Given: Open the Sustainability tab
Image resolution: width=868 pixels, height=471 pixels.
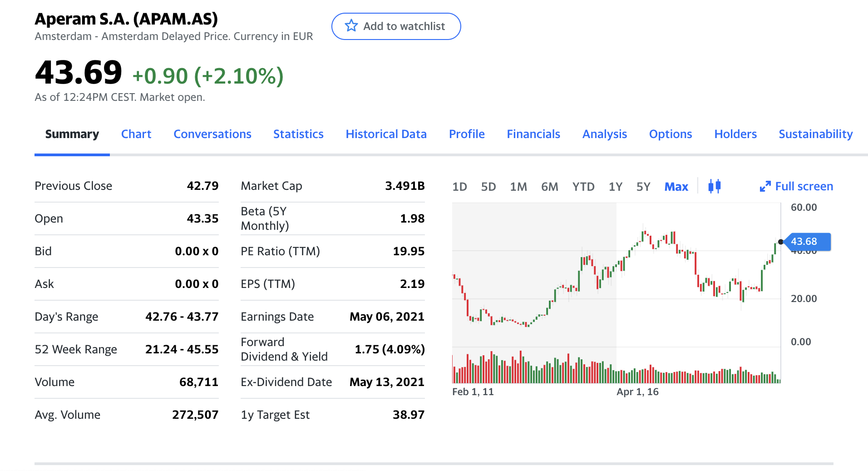Looking at the screenshot, I should point(816,134).
